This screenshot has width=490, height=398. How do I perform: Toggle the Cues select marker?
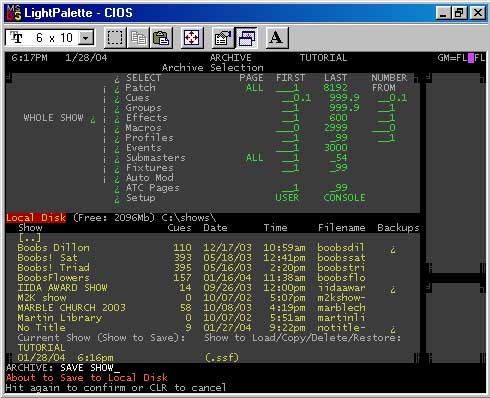(x=117, y=99)
